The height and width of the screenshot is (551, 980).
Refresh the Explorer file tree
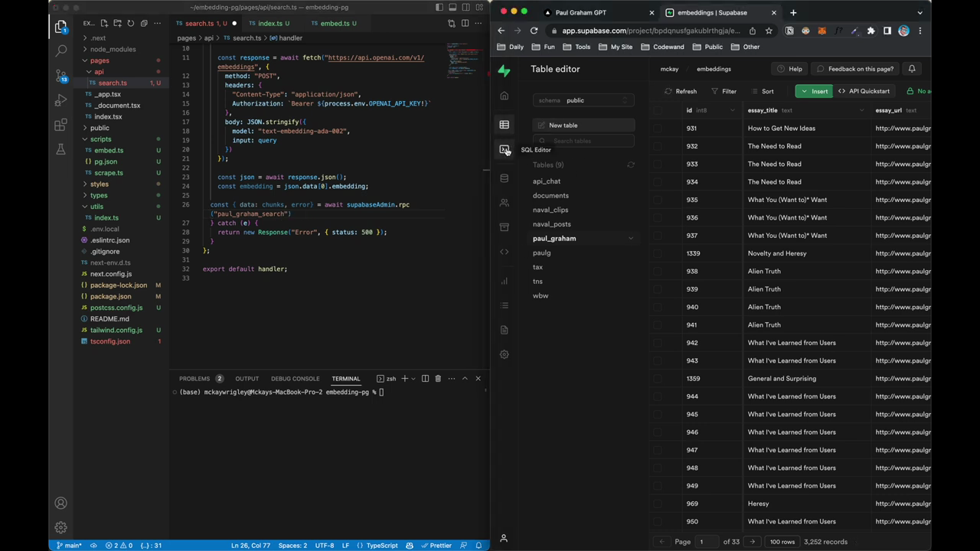pyautogui.click(x=130, y=24)
